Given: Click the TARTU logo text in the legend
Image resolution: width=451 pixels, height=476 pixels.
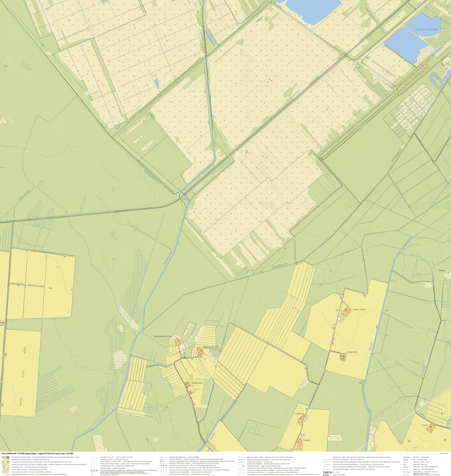Looking at the screenshot, I should coord(327,473).
